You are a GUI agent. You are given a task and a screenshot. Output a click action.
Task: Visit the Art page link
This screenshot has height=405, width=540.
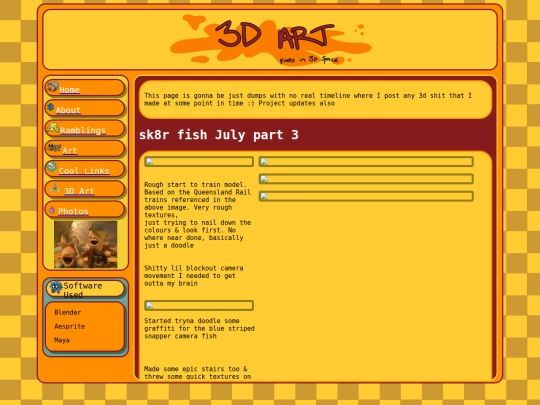[70, 150]
